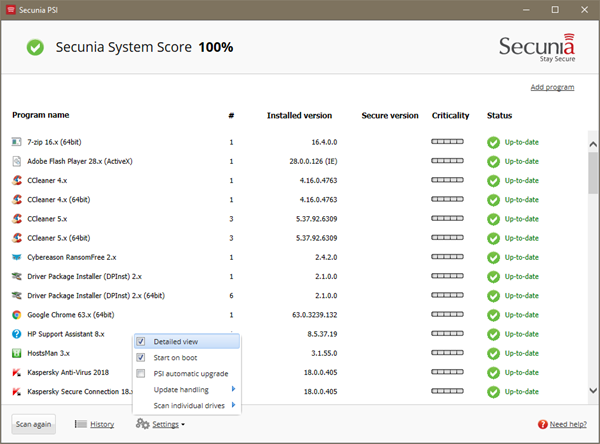Open the Settings link
Viewport: 600px width, 444px height.
pos(165,424)
